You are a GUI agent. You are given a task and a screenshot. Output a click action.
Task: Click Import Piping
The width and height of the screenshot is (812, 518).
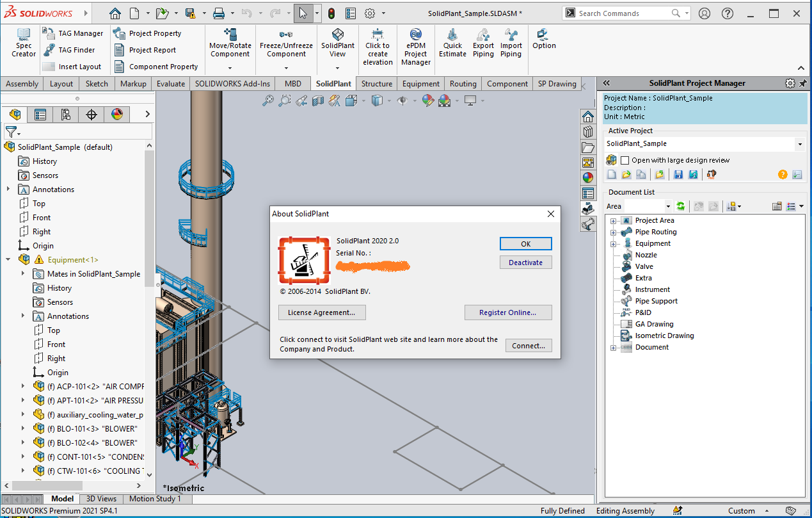point(511,43)
